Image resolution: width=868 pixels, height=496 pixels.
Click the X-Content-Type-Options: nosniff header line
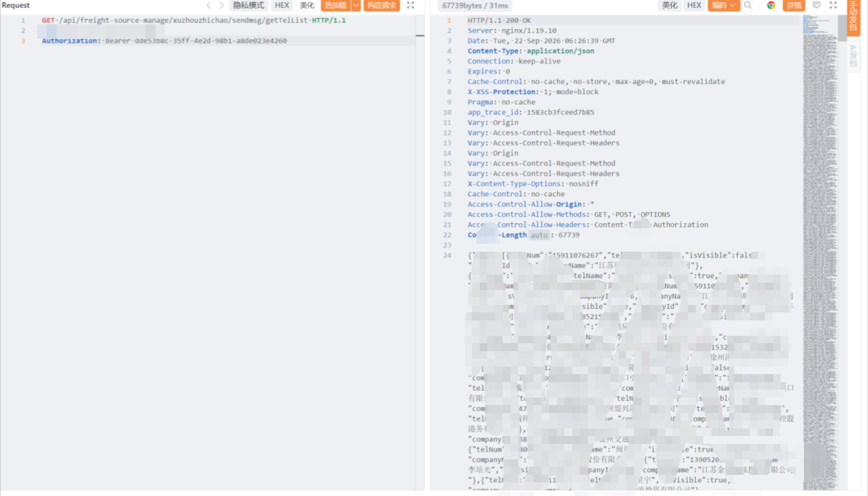pos(533,184)
